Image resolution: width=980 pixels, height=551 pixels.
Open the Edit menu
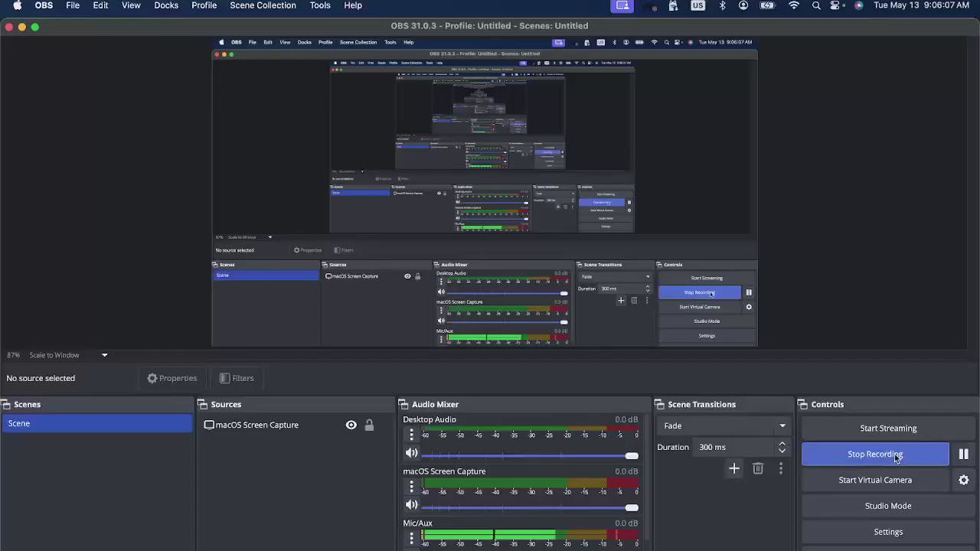pyautogui.click(x=100, y=5)
